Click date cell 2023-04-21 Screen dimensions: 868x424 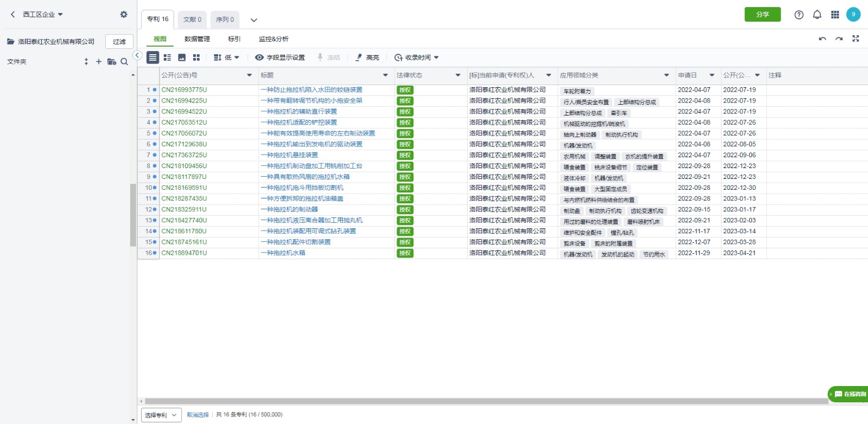point(739,253)
